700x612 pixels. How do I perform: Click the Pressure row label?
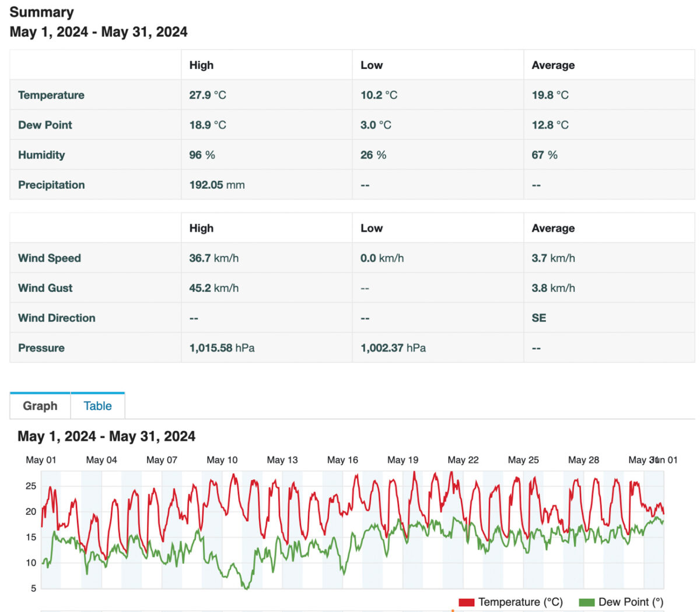41,348
